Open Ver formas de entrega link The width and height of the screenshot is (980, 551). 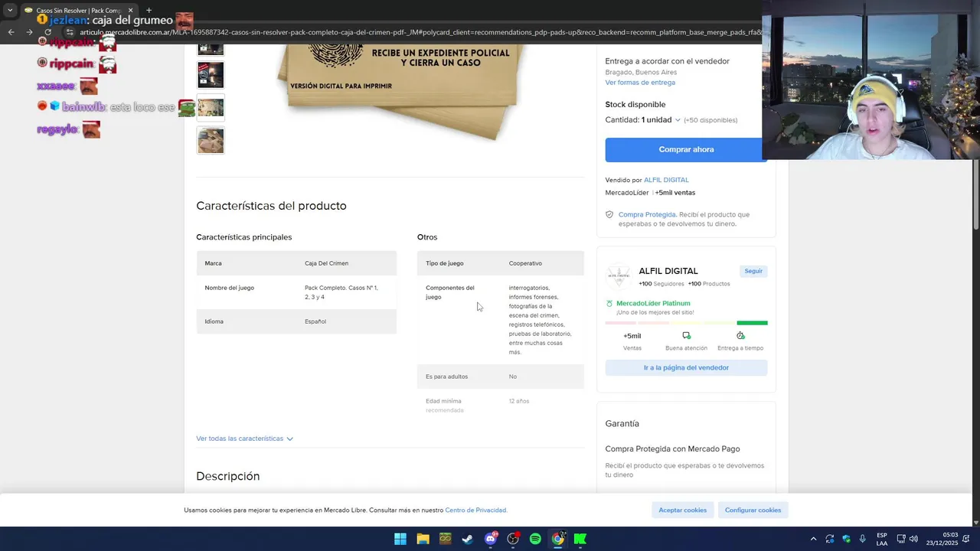[x=640, y=83]
